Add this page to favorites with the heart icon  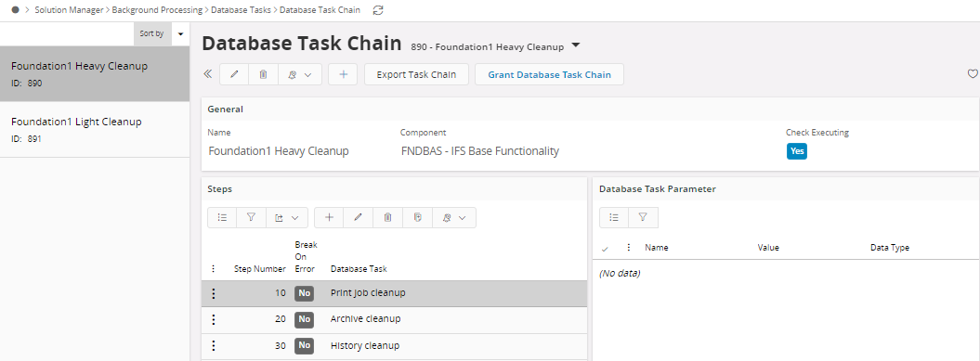(x=973, y=73)
